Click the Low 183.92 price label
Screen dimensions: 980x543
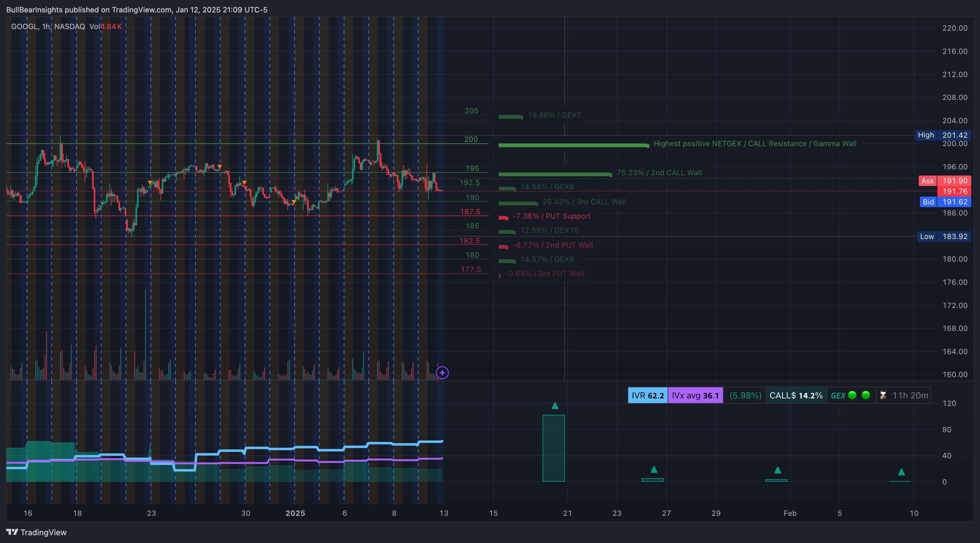coord(944,236)
